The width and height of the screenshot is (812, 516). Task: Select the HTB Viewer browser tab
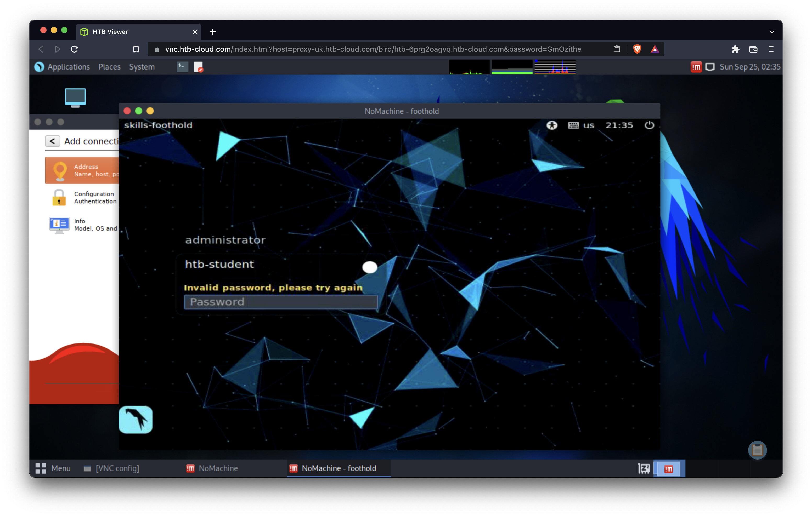[x=139, y=32]
